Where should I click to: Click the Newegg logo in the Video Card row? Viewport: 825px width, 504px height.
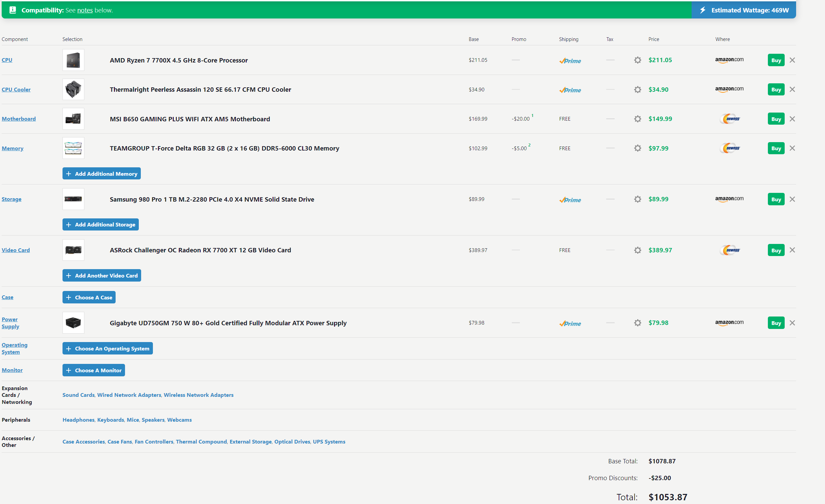point(730,250)
